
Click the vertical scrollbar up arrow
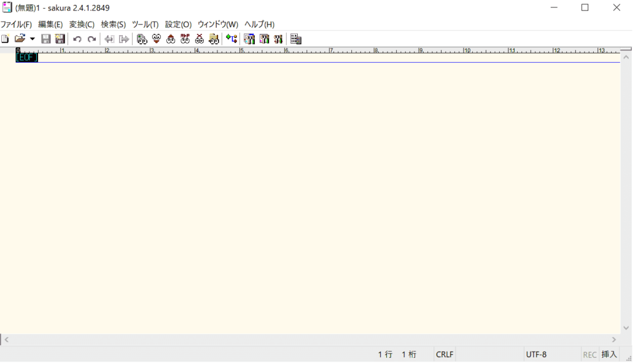(626, 58)
